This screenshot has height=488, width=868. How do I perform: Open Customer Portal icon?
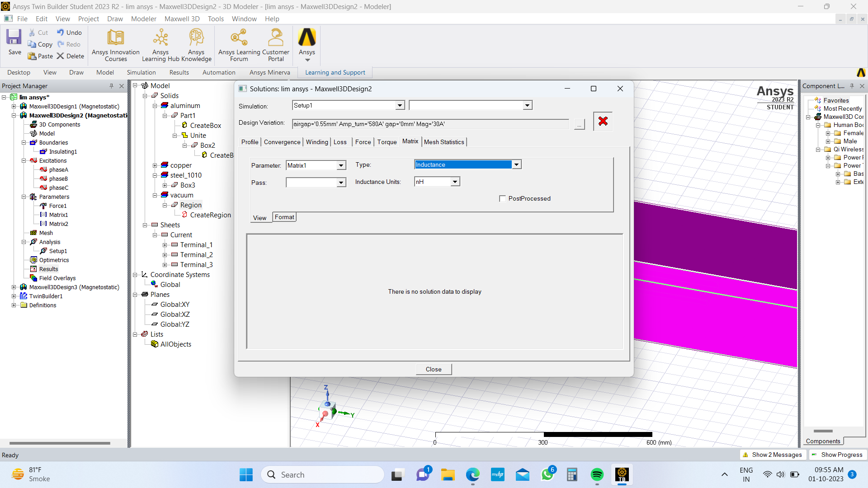point(275,37)
